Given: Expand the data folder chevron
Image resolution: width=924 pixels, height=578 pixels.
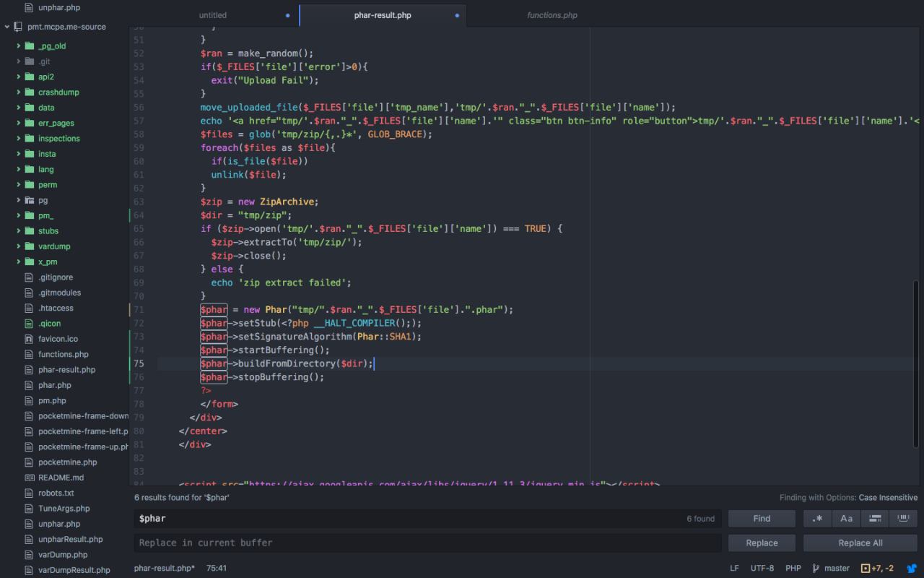Looking at the screenshot, I should tap(19, 108).
